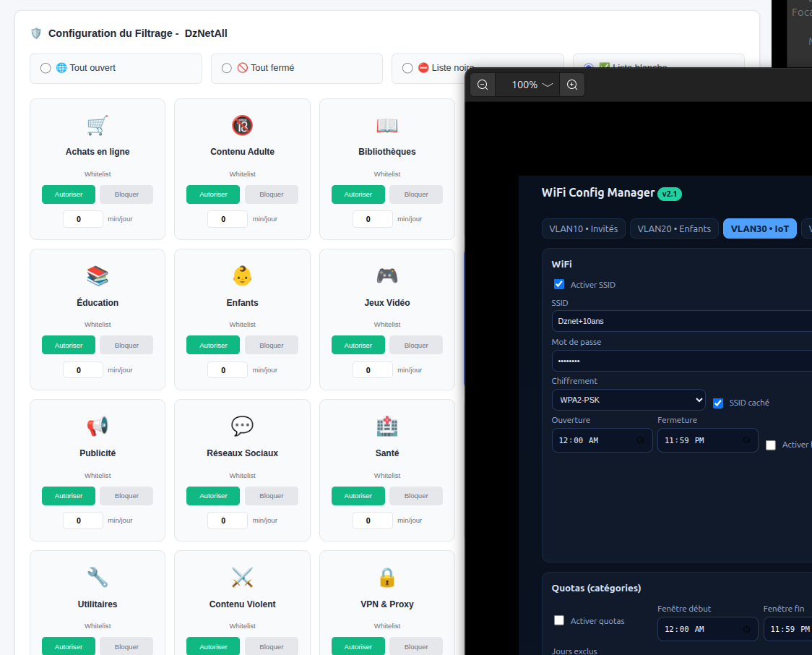Click the shield icon beside Configuration du Filtrage
812x655 pixels.
[x=36, y=34]
